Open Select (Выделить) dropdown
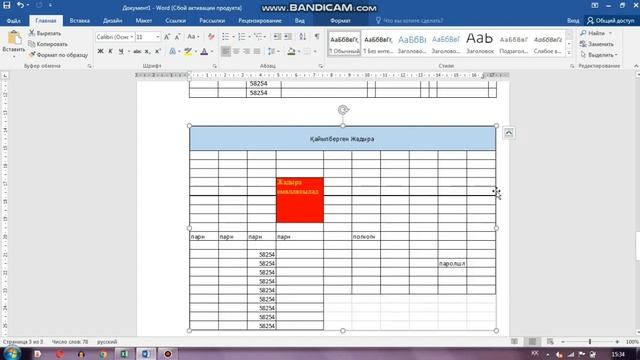Viewport: 640px width, 360px height. coord(599,54)
